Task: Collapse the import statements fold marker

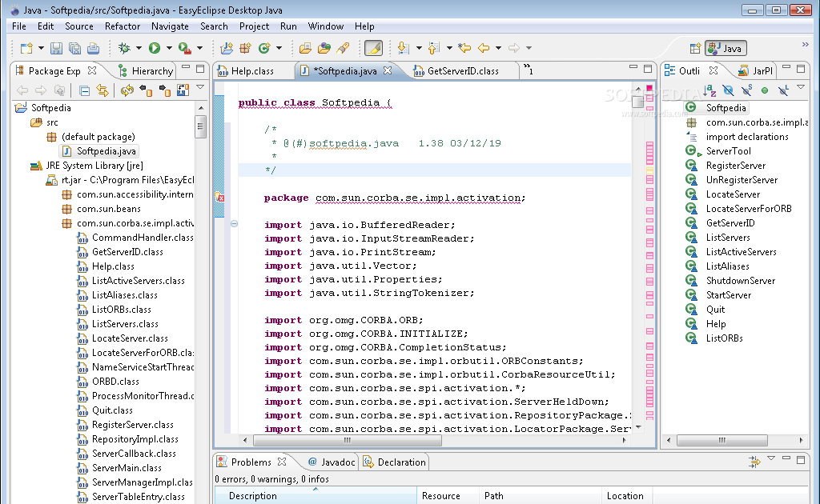Action: pyautogui.click(x=235, y=224)
